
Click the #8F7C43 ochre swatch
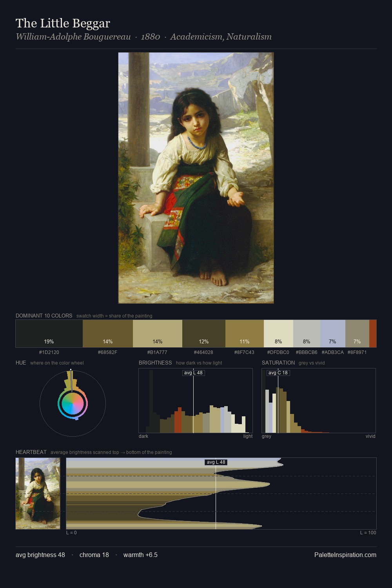coord(245,334)
